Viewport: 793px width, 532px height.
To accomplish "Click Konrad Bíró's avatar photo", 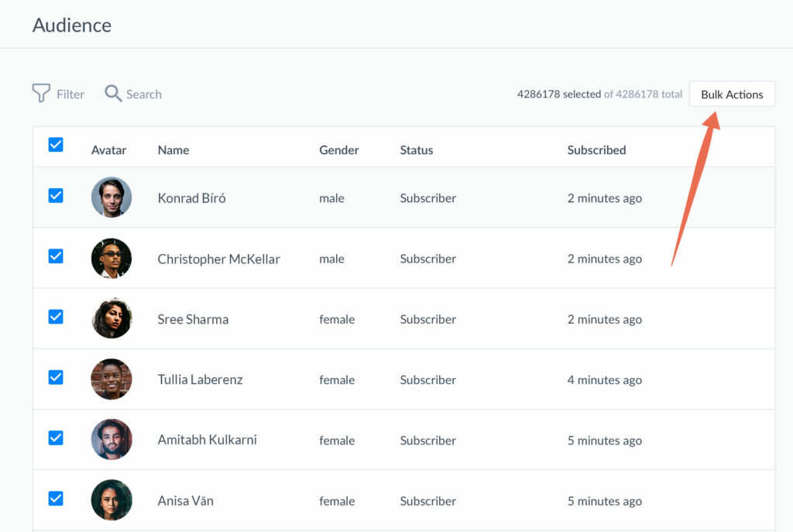I will coord(112,197).
